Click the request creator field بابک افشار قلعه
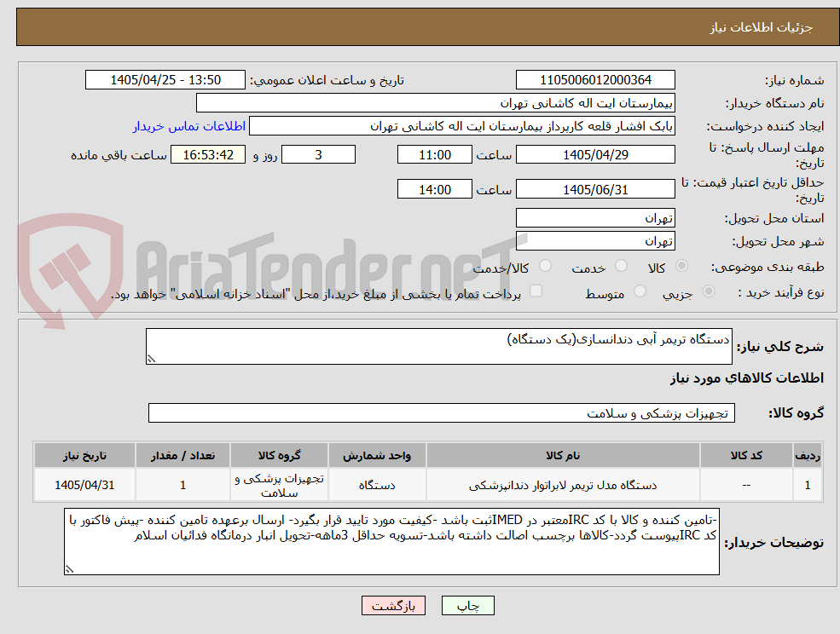This screenshot has width=840, height=634. click(x=461, y=126)
